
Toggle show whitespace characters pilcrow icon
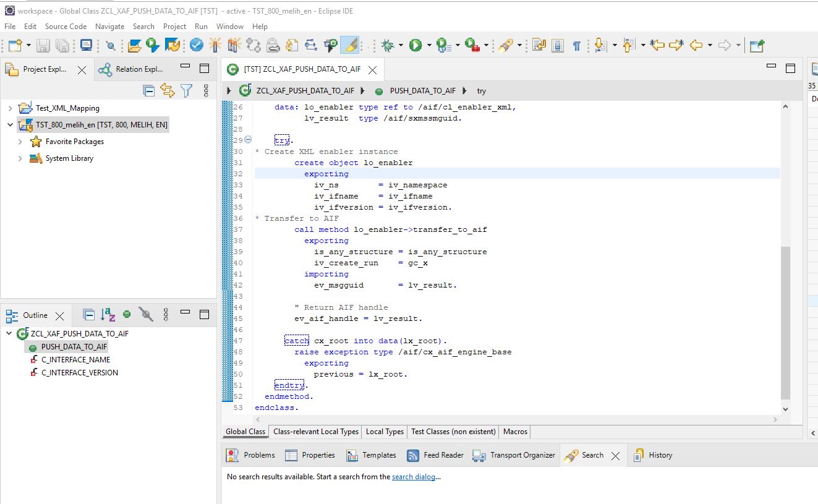pos(576,45)
